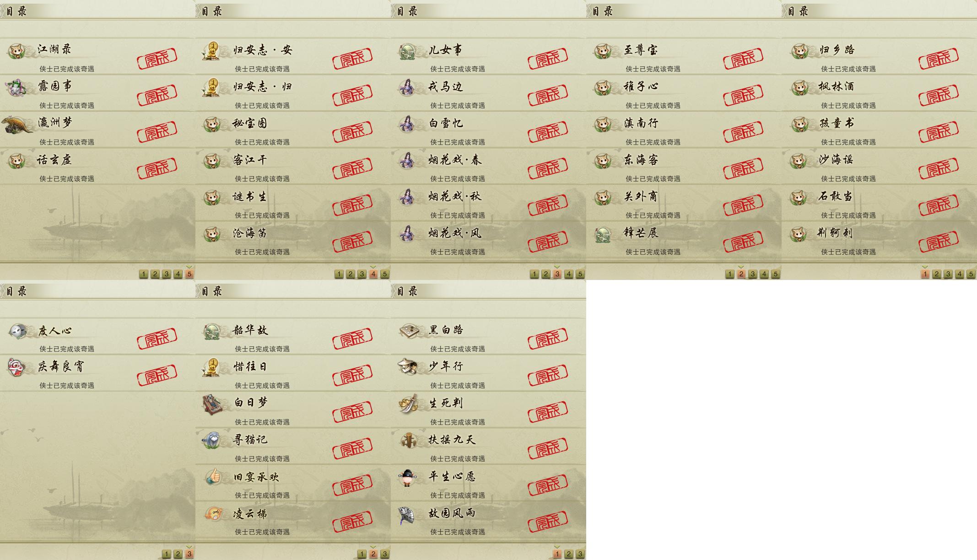Click the thumbs-up icon for 旧宴承欢

(x=213, y=477)
